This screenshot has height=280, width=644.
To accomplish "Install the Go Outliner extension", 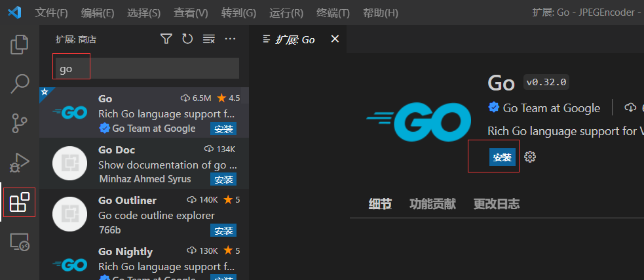I will (x=223, y=230).
